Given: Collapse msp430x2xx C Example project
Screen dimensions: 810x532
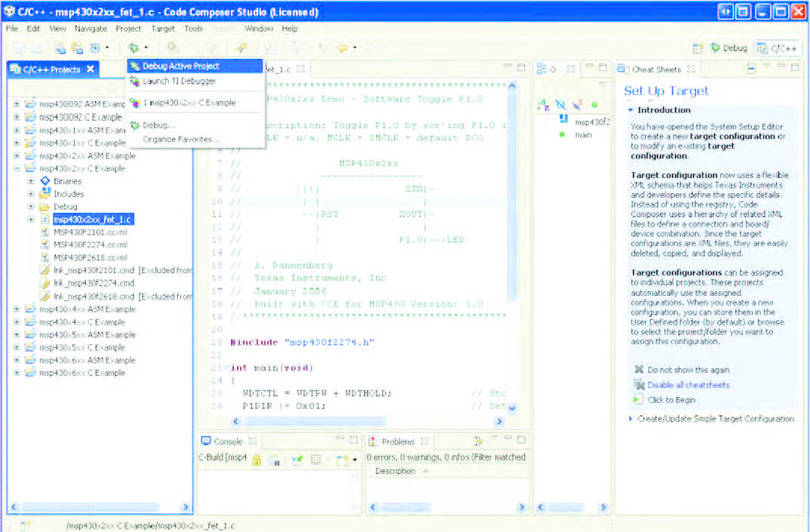Looking at the screenshot, I should pos(17,168).
